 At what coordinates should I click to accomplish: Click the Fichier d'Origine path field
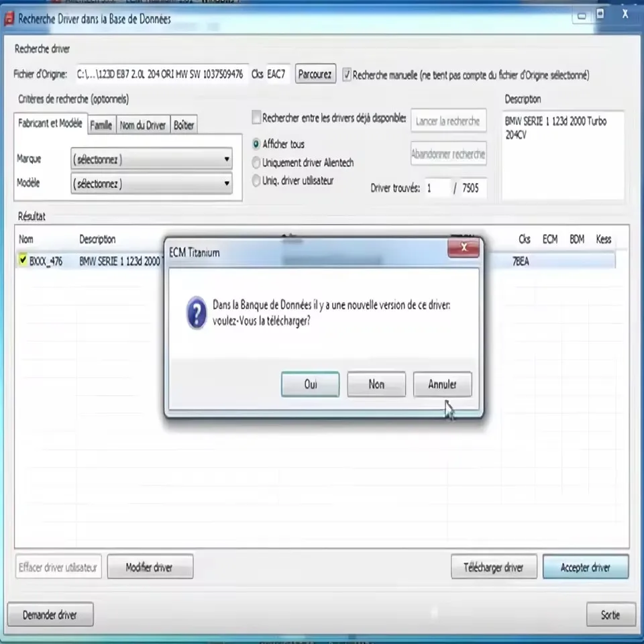coord(162,74)
